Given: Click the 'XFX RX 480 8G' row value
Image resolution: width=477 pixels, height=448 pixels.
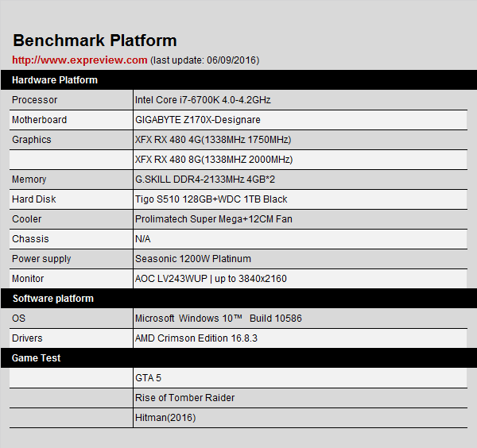Looking at the screenshot, I should [214, 160].
